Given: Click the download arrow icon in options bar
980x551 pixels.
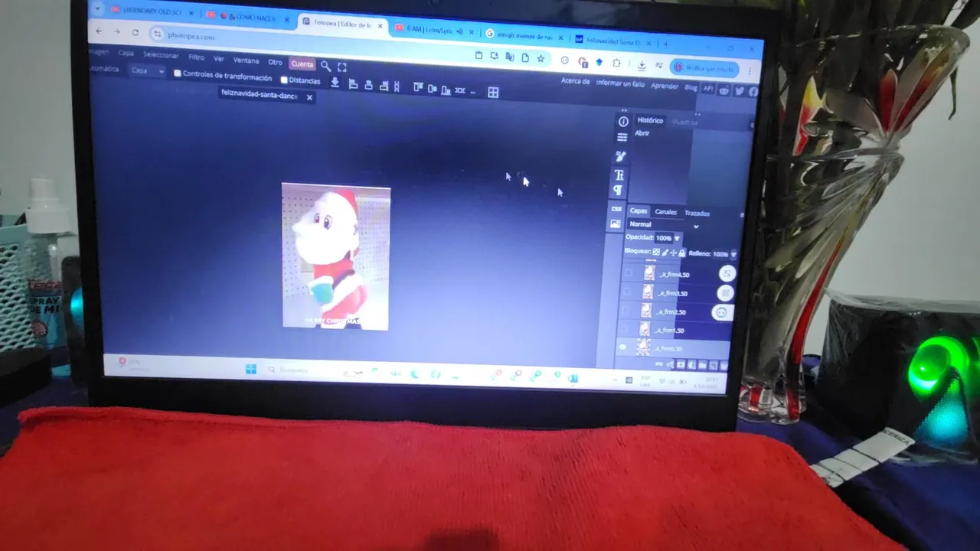Looking at the screenshot, I should click(x=335, y=83).
